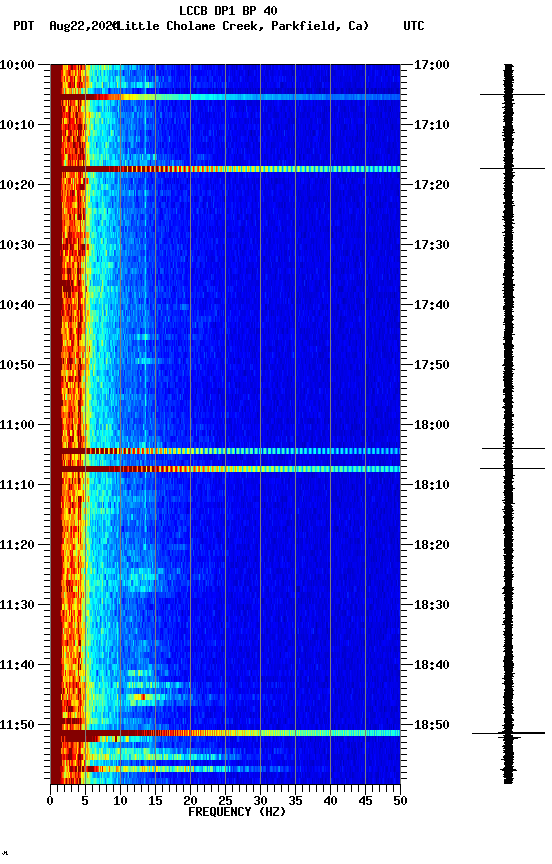Click the 10:10 PDT time label
The image size is (552, 864).
point(17,125)
